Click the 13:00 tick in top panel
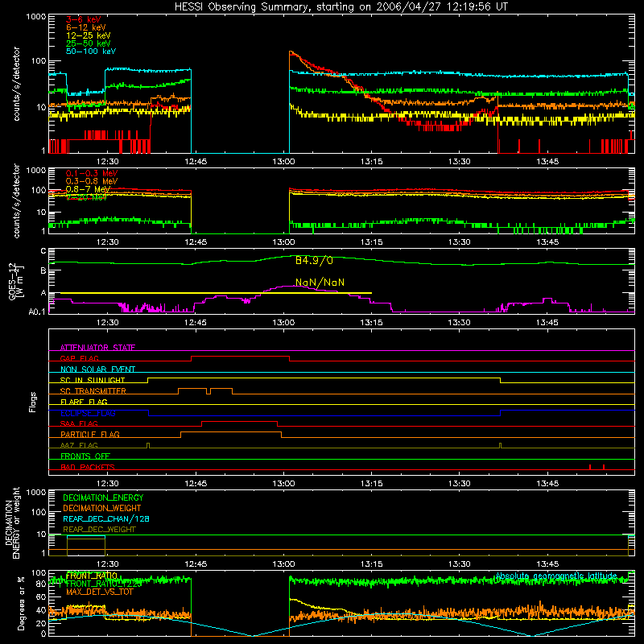Viewport: 644px width, 644px height. 283,162
